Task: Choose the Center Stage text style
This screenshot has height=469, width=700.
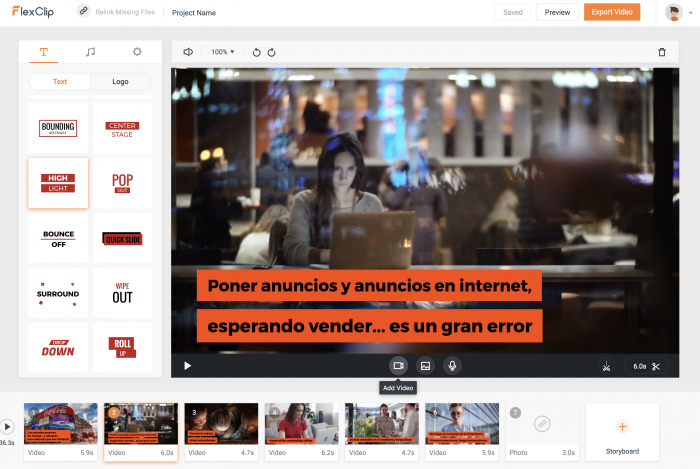Action: (122, 128)
